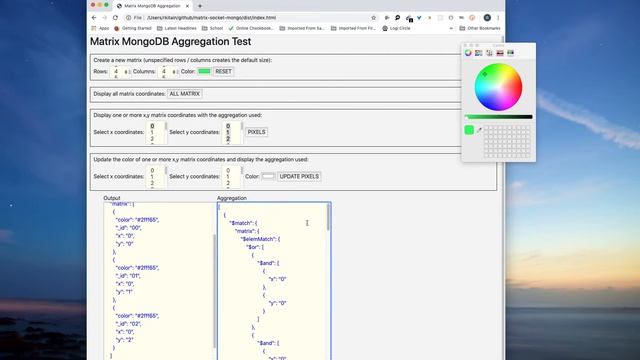Activate the eyedropper color sampler
This screenshot has width=640, height=360.
[479, 130]
